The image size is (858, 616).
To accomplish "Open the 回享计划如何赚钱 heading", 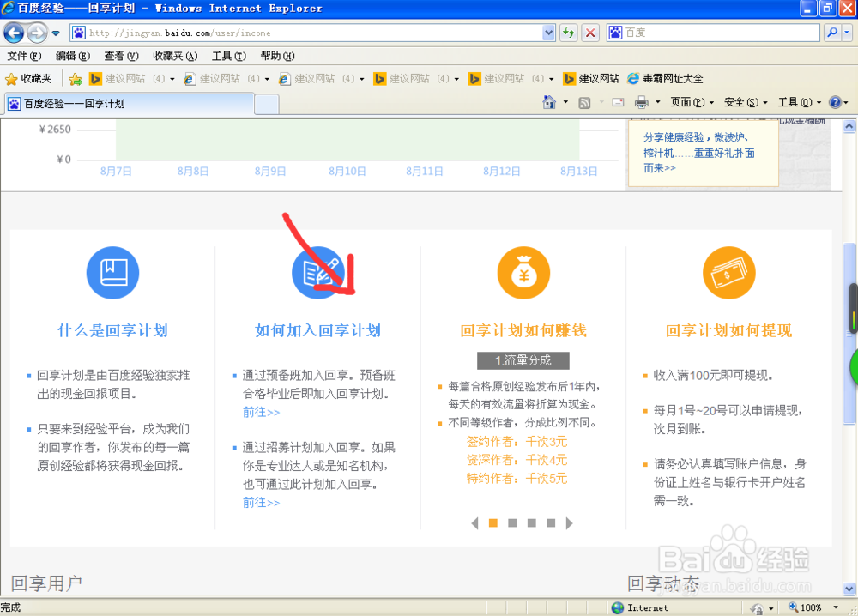I will coord(523,331).
